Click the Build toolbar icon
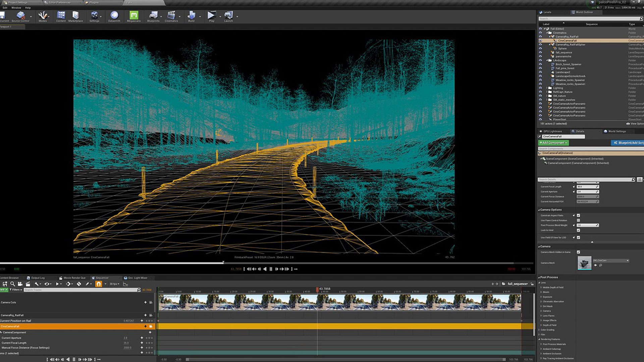 pyautogui.click(x=191, y=16)
